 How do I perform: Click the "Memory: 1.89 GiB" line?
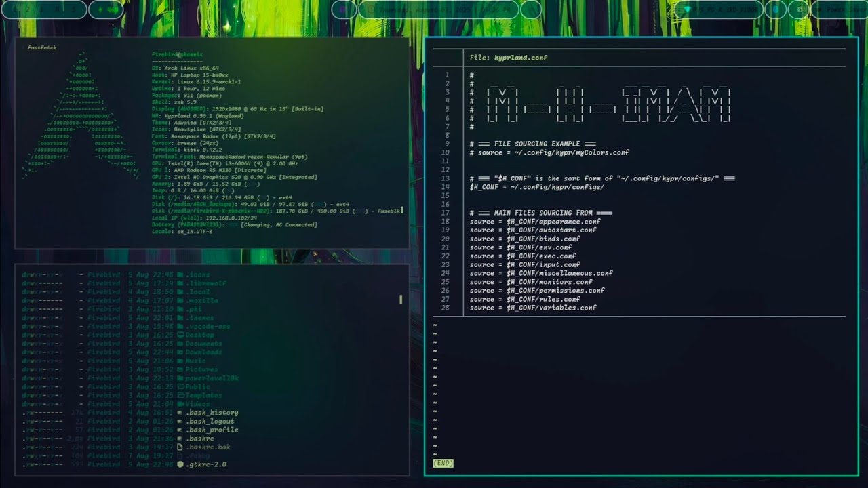(205, 184)
